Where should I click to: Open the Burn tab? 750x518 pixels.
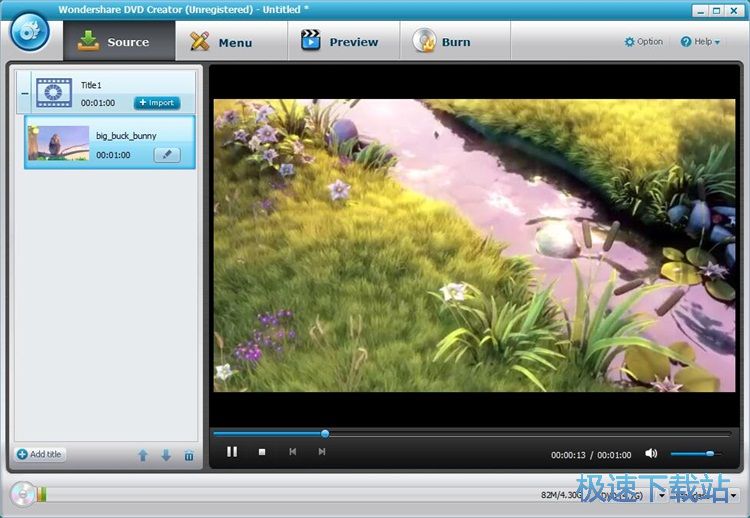(x=443, y=42)
